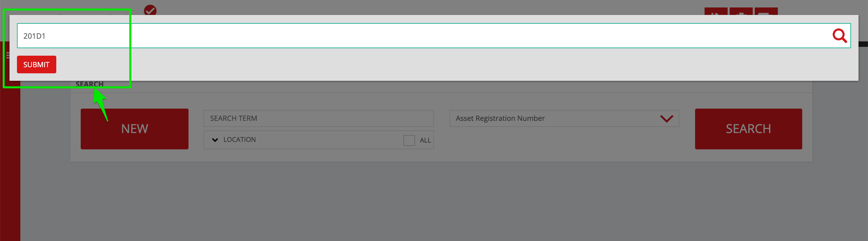The width and height of the screenshot is (868, 241).
Task: Tick the ALL locations checkbox
Action: point(409,140)
